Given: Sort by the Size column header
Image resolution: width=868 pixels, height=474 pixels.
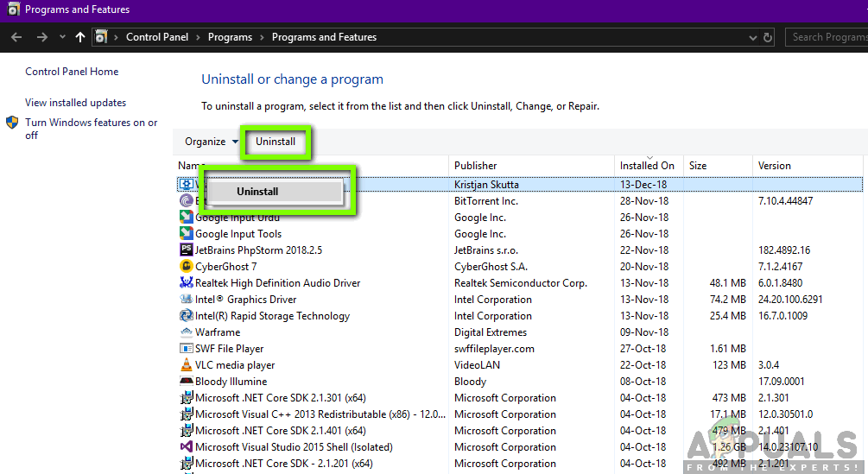Looking at the screenshot, I should click(698, 166).
